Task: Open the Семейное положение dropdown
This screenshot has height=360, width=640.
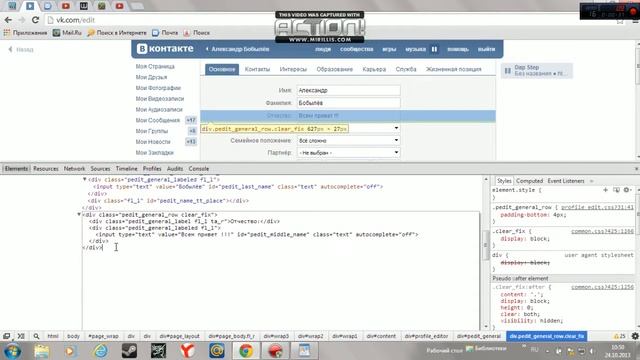Action: click(349, 140)
